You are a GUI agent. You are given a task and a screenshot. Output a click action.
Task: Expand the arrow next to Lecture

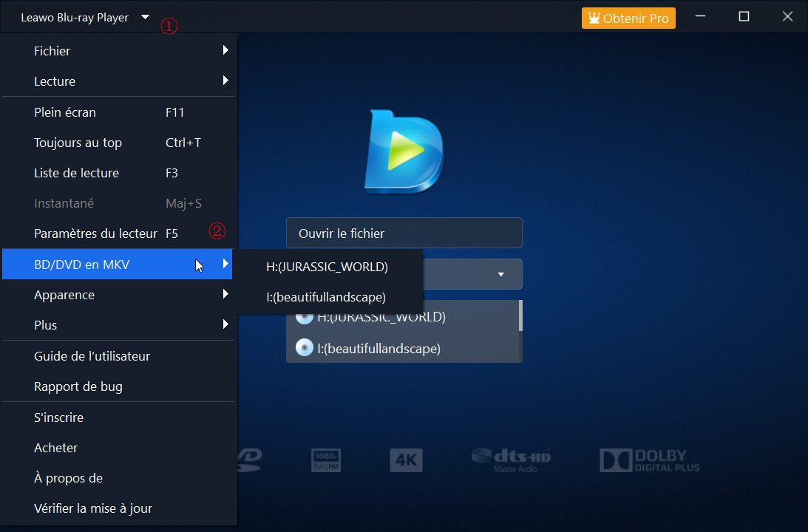225,81
